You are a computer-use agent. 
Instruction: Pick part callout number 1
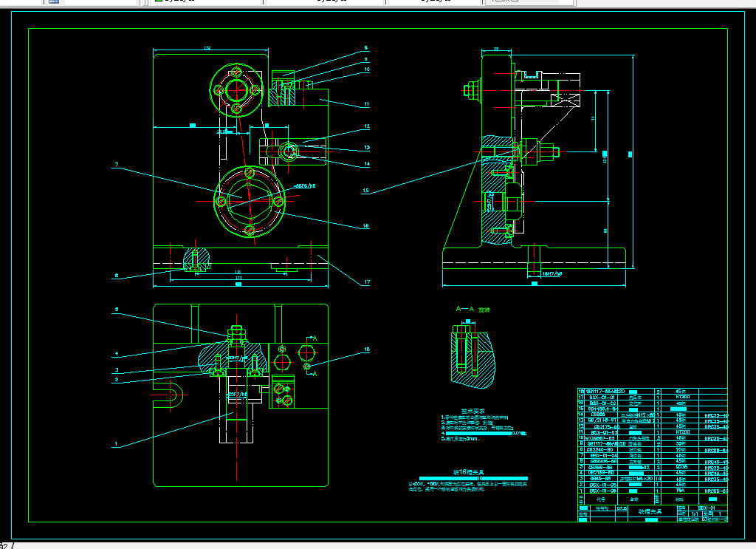(116, 444)
